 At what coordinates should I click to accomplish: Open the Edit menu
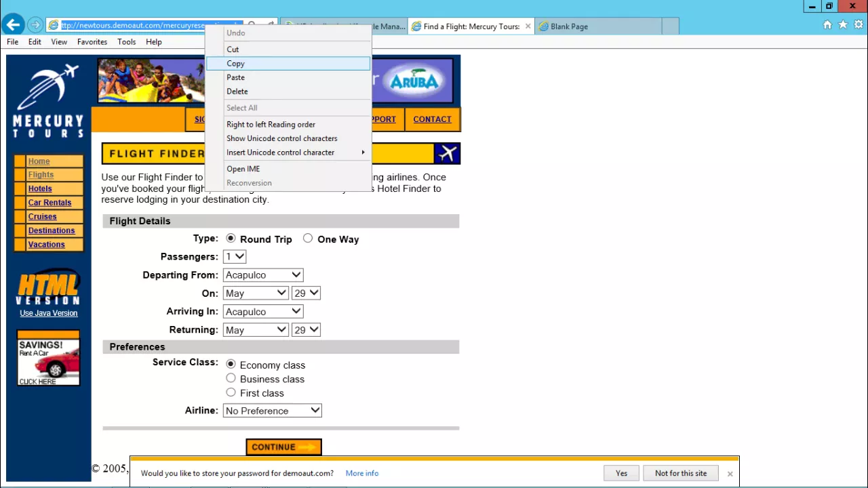point(35,42)
